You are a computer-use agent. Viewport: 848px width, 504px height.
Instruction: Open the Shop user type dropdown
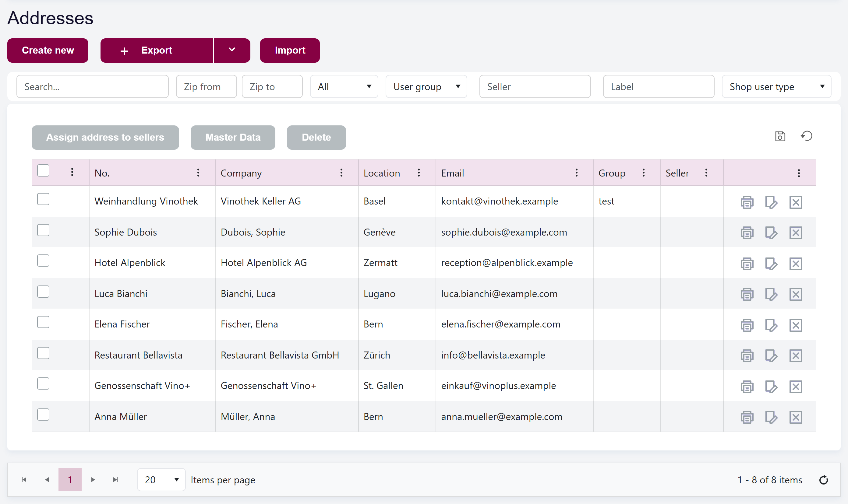[x=777, y=87]
